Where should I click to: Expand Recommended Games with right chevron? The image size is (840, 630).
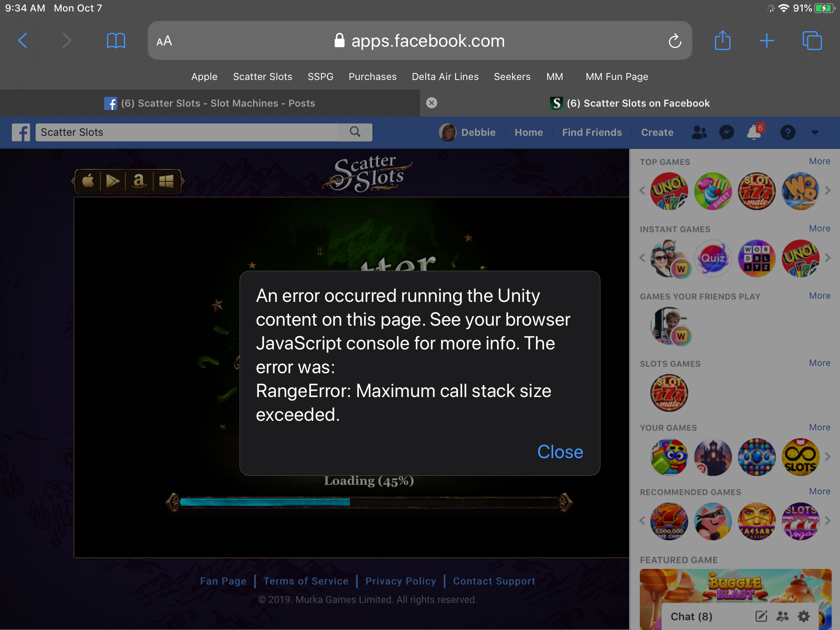click(828, 521)
